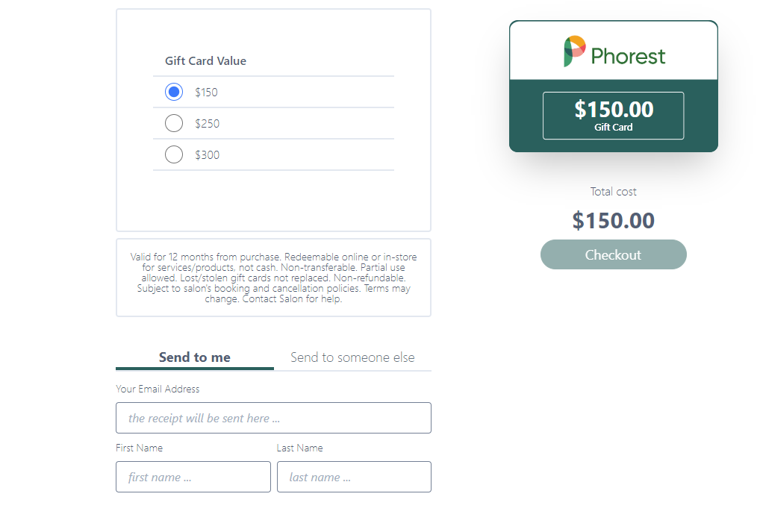Screen dimensions: 757x532
Task: Click into the first name field
Action: [193, 477]
